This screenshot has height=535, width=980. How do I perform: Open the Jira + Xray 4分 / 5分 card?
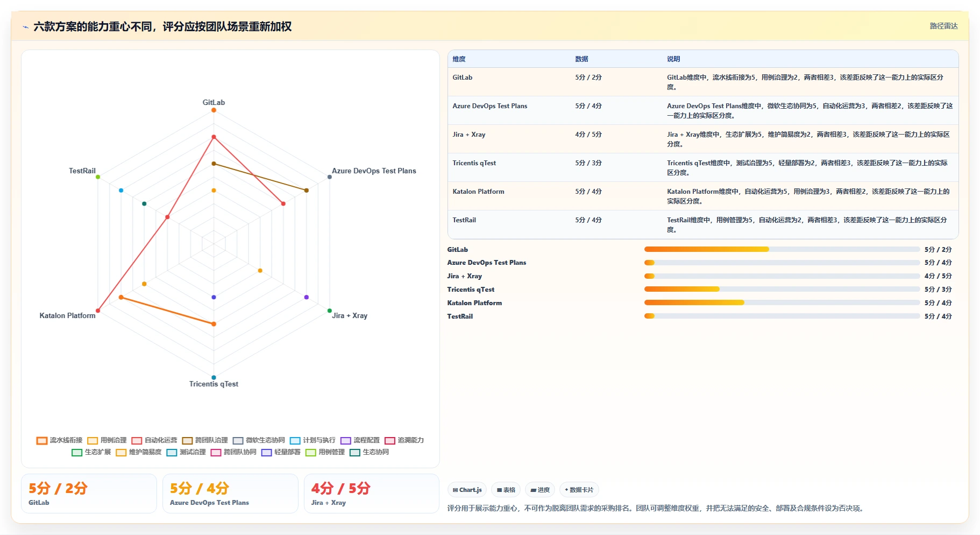pos(372,494)
